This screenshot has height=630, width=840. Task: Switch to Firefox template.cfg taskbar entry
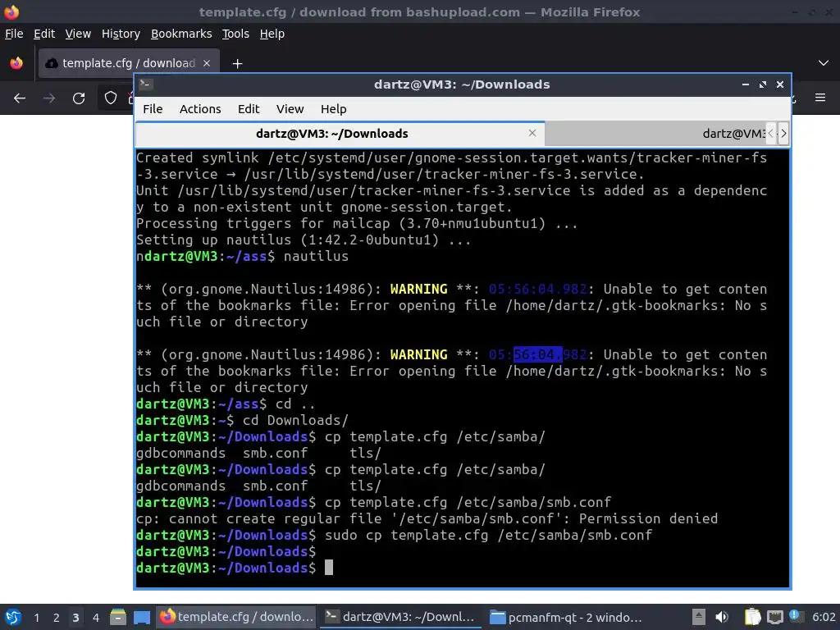tap(236, 617)
